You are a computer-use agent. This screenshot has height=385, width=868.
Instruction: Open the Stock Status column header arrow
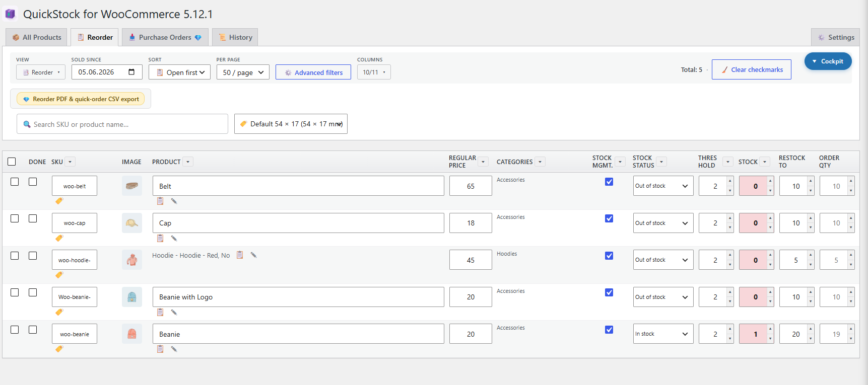point(661,162)
